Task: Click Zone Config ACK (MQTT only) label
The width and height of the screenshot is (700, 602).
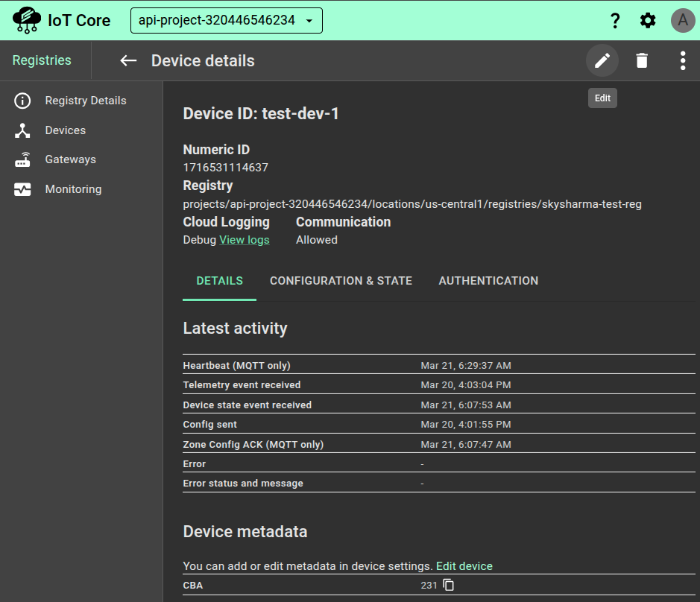Action: point(253,445)
